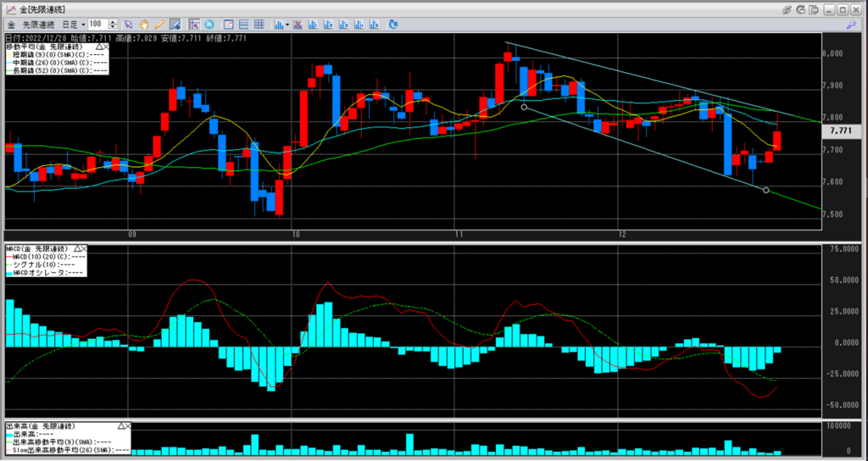This screenshot has height=461, width=868.
Task: Apply chart template 2 icon
Action: tap(328, 25)
